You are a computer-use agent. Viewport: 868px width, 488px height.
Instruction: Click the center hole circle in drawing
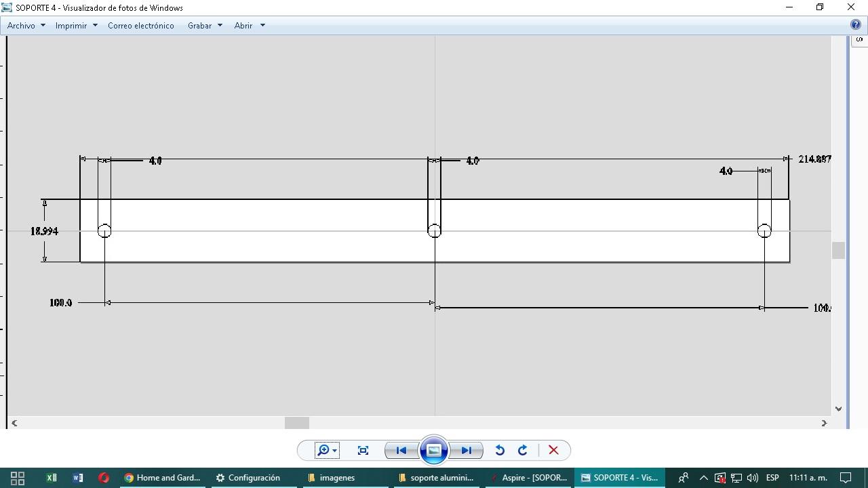point(435,231)
